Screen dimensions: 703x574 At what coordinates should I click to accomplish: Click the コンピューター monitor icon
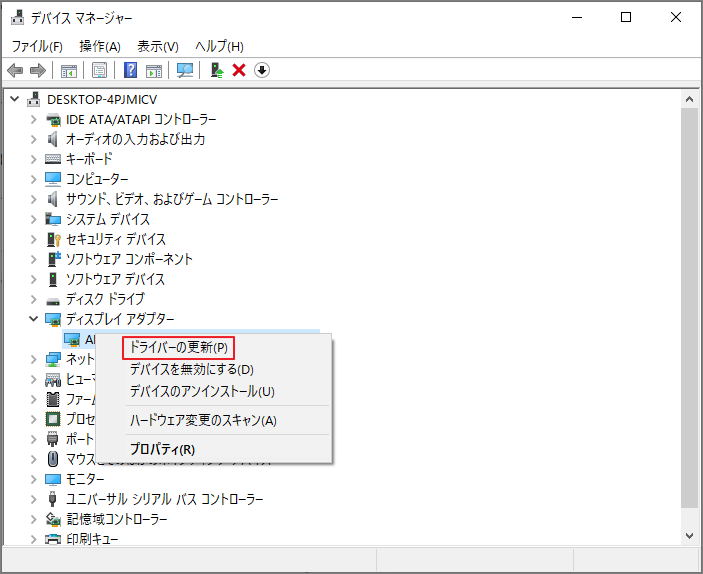tap(53, 179)
